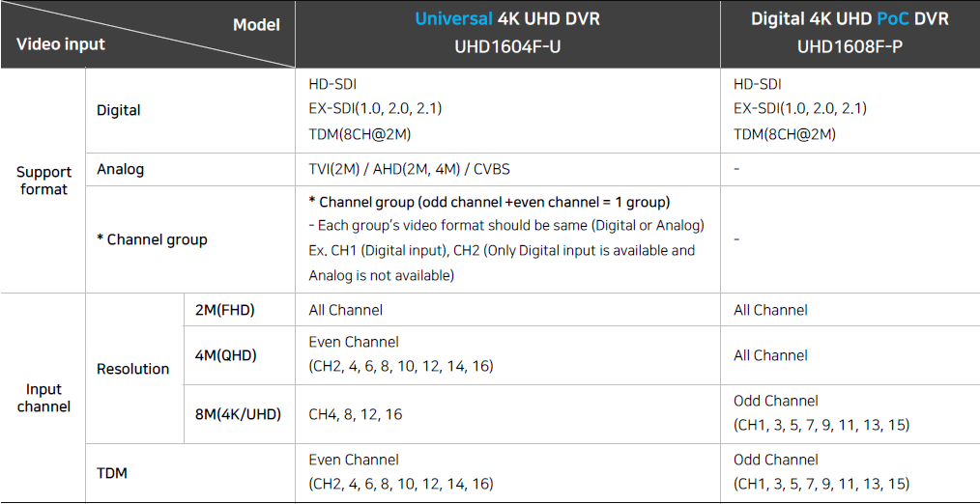Viewport: 980px width, 504px height.
Task: Select the Digital row label
Action: pyautogui.click(x=119, y=110)
